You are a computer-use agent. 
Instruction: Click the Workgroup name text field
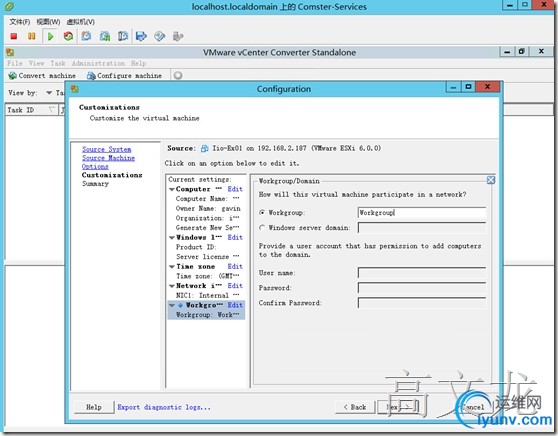click(x=422, y=212)
